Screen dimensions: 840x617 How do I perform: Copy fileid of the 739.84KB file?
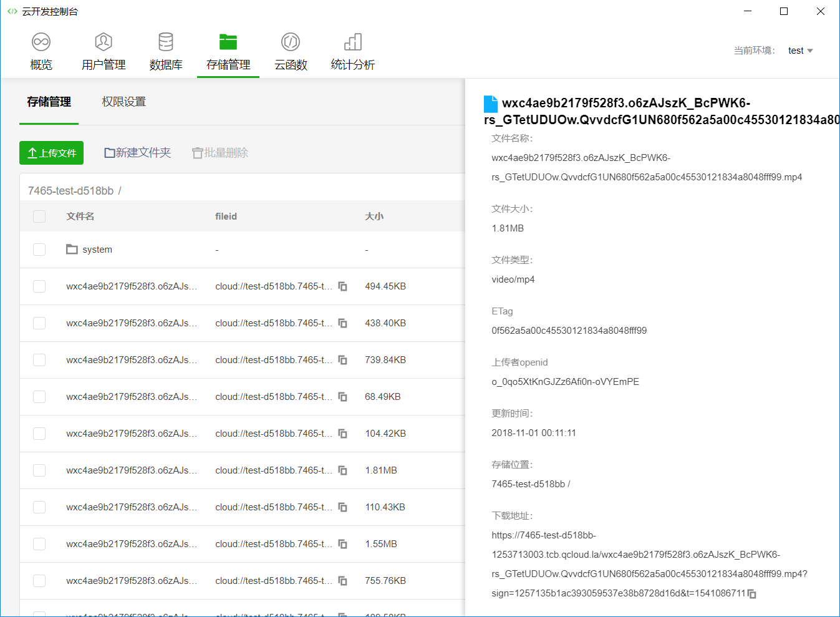click(342, 360)
